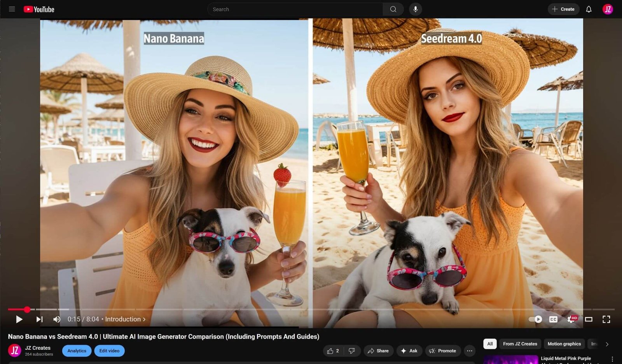Image resolution: width=622 pixels, height=364 pixels.
Task: Skip to the next video
Action: click(39, 319)
